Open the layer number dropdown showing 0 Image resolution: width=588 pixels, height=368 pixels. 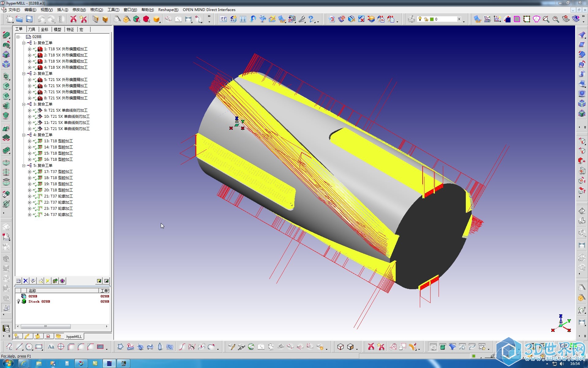pos(459,19)
